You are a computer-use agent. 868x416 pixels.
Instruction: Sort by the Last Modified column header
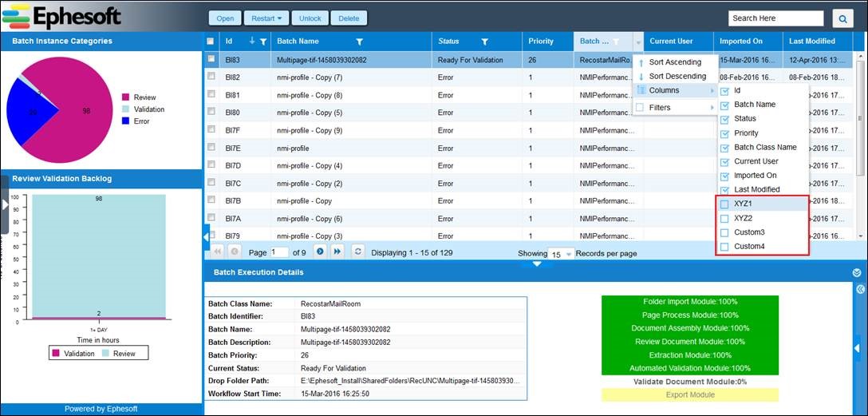pyautogui.click(x=817, y=41)
